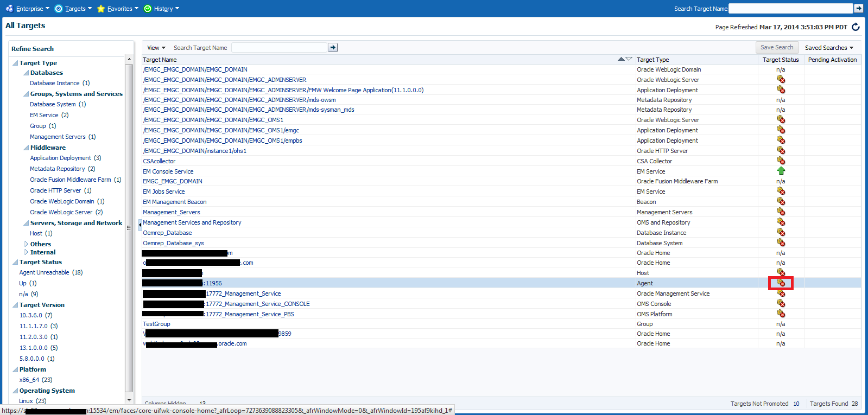Click the green up arrow for EM Console Service
The width and height of the screenshot is (868, 415).
click(781, 171)
